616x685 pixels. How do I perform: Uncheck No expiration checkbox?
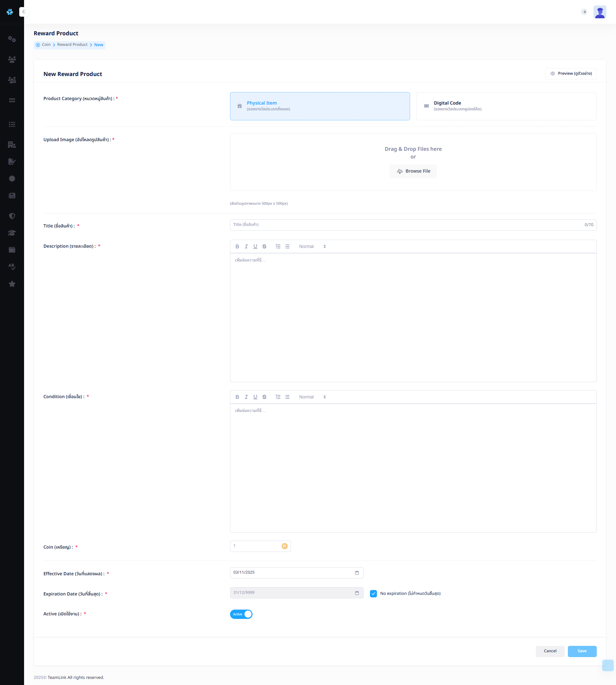[x=373, y=594]
